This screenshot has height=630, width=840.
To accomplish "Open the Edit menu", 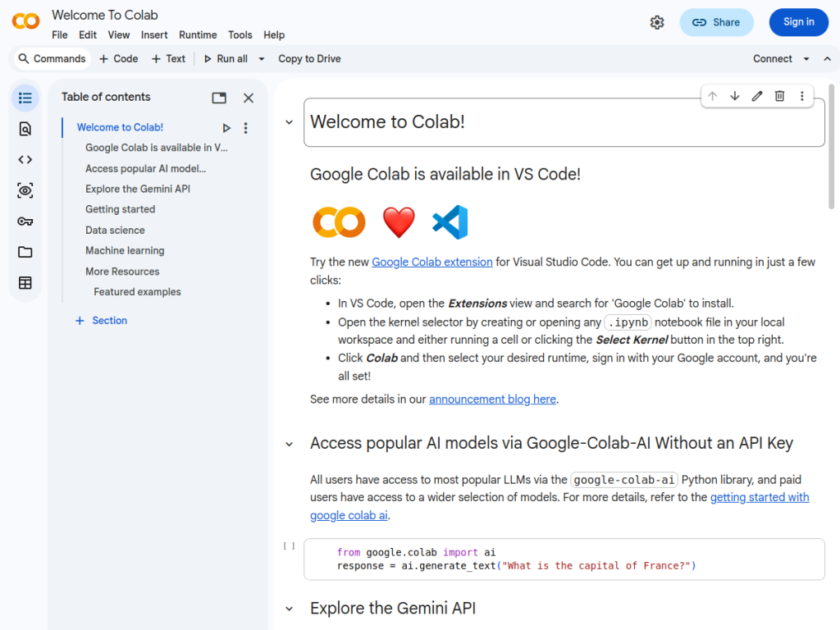I will click(87, 34).
